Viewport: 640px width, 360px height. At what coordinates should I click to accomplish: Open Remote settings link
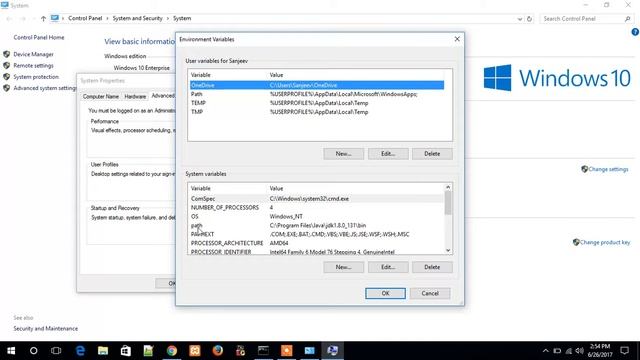point(33,66)
